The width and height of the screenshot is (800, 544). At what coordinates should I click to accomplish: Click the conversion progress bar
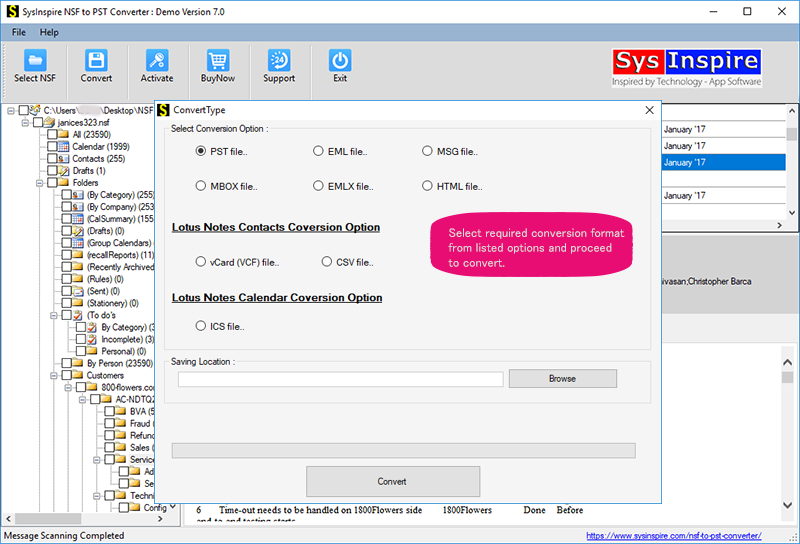[404, 451]
